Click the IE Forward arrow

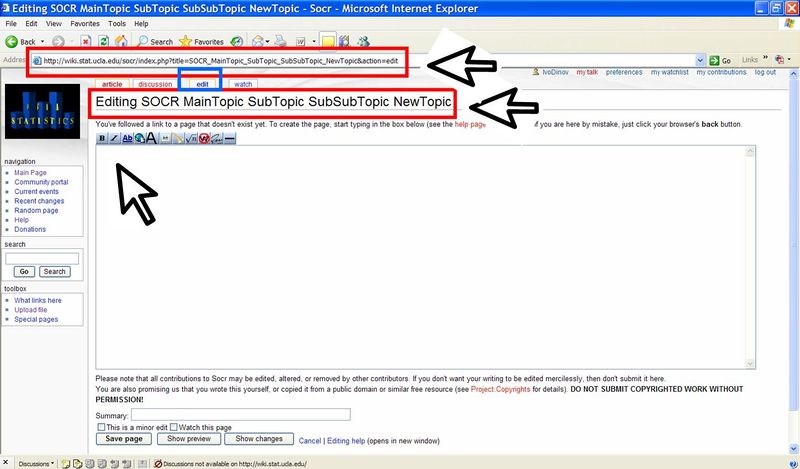pyautogui.click(x=58, y=42)
